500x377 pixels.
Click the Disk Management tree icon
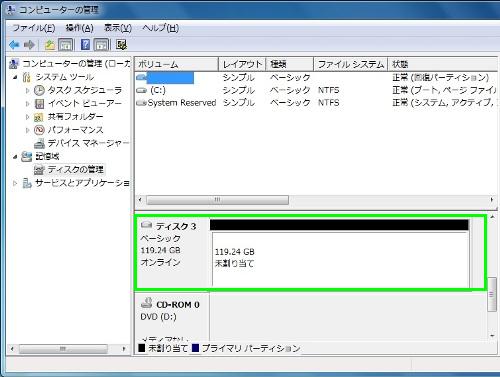click(x=39, y=170)
